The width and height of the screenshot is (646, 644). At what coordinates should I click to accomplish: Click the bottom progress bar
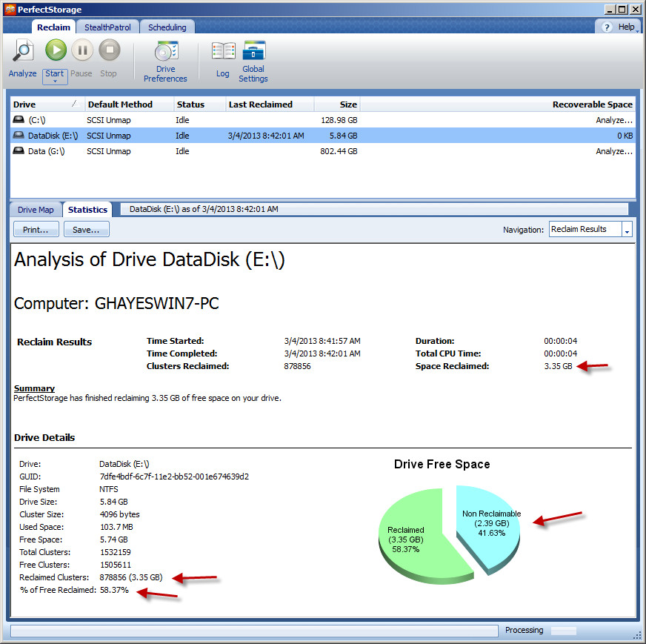pyautogui.click(x=254, y=631)
